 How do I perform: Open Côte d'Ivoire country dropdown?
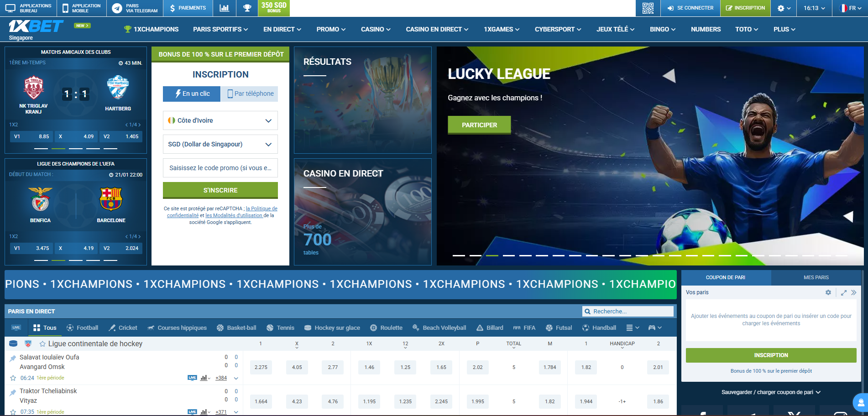(x=220, y=120)
